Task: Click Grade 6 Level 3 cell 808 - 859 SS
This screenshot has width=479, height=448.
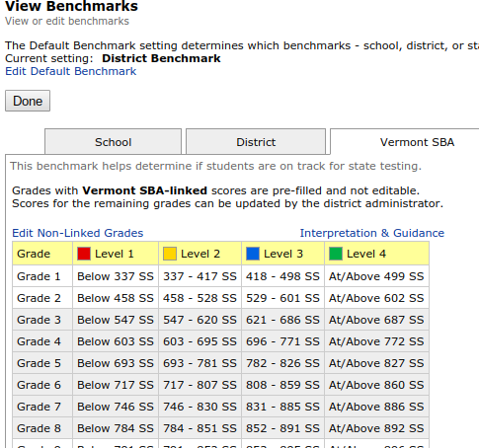Action: [x=282, y=385]
